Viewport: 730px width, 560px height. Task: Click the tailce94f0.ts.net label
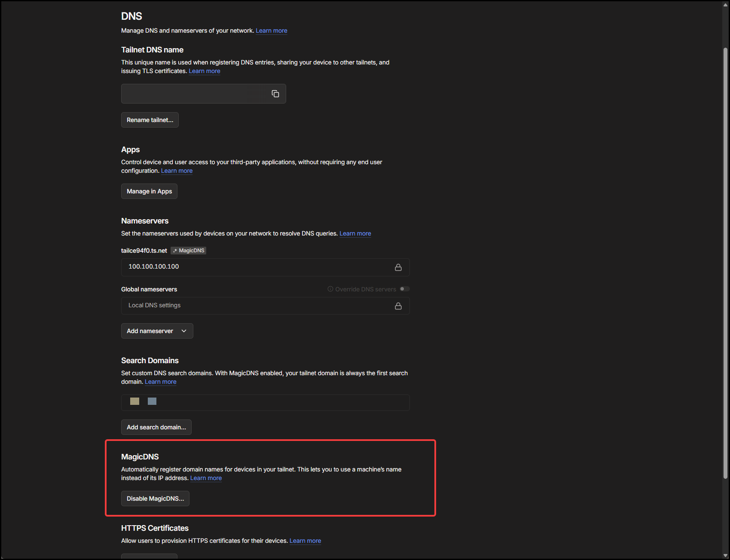(144, 251)
